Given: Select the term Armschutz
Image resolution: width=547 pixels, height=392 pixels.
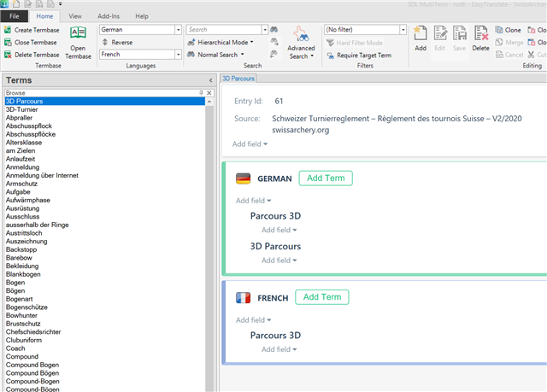Looking at the screenshot, I should coord(21,184).
